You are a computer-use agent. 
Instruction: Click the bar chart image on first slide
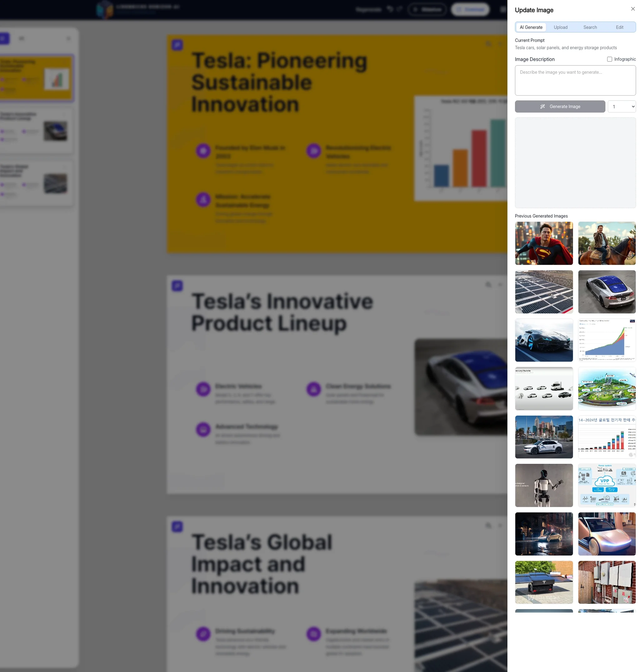[461, 148]
